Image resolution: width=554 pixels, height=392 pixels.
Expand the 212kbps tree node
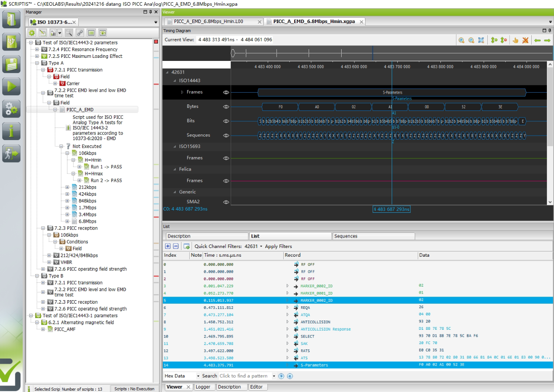point(67,188)
